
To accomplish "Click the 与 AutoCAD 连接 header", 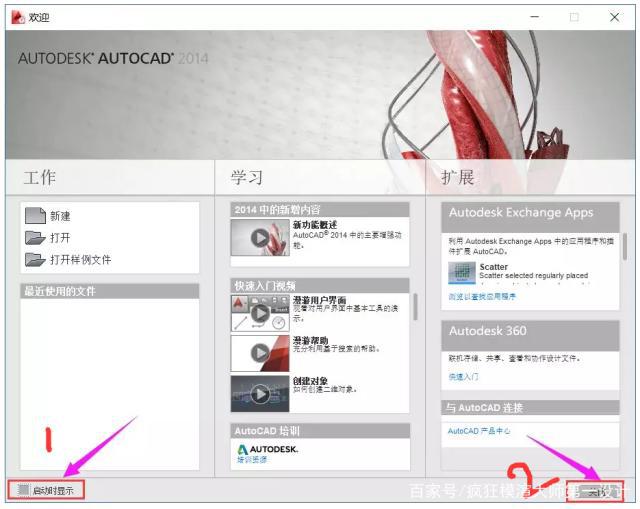I will [x=530, y=407].
